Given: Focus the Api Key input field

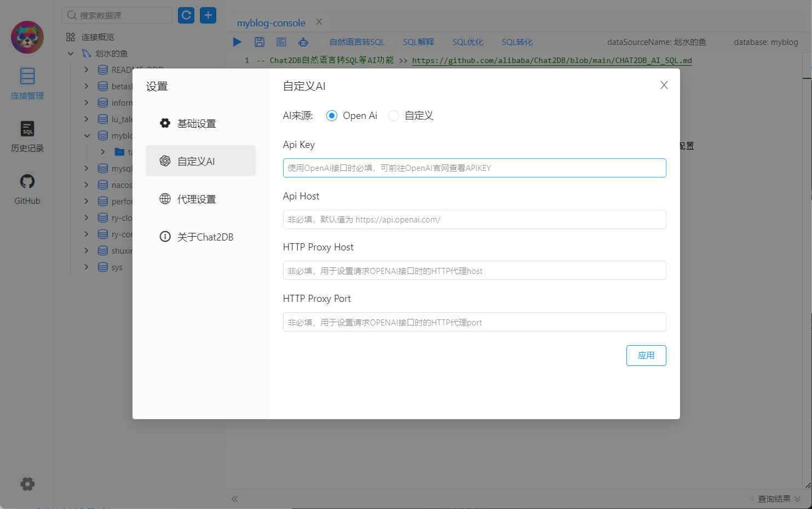Looking at the screenshot, I should (475, 168).
